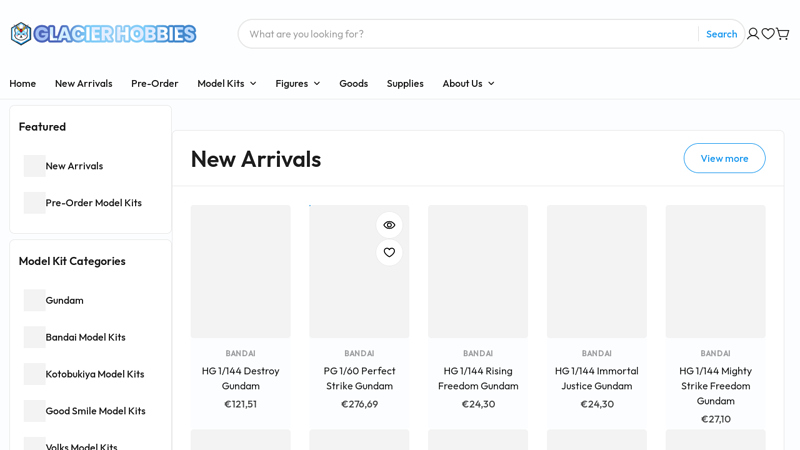Image resolution: width=800 pixels, height=450 pixels.
Task: Open the shopping cart icon
Action: coord(783,34)
